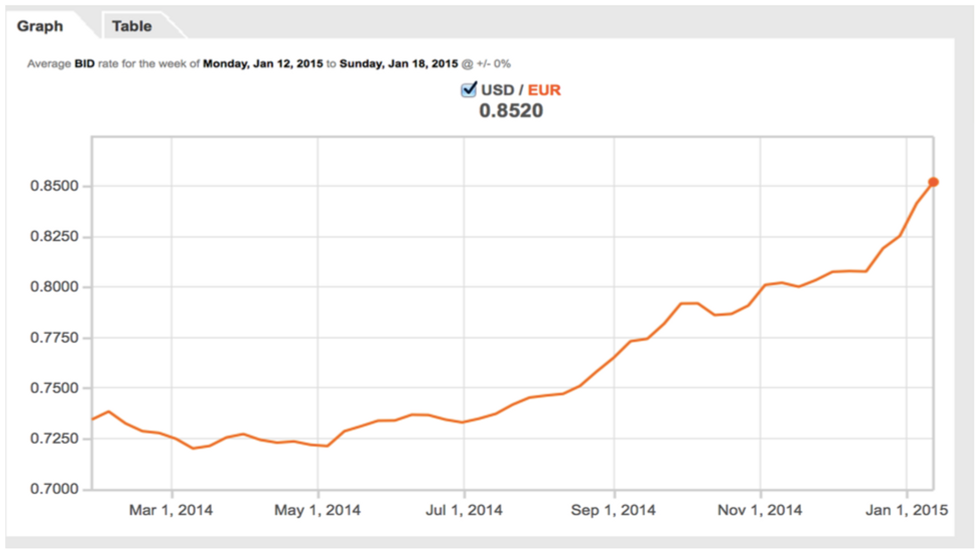Select the Graph tab
The image size is (980, 554).
[x=40, y=26]
